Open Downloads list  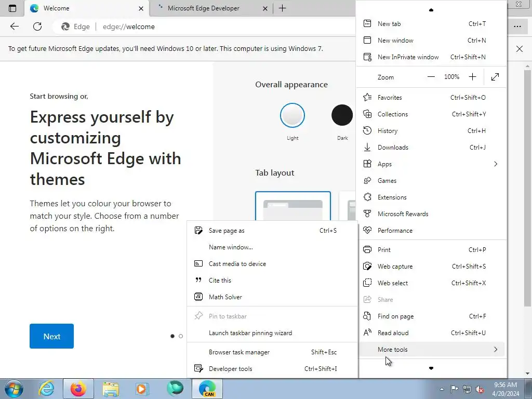pyautogui.click(x=431, y=148)
